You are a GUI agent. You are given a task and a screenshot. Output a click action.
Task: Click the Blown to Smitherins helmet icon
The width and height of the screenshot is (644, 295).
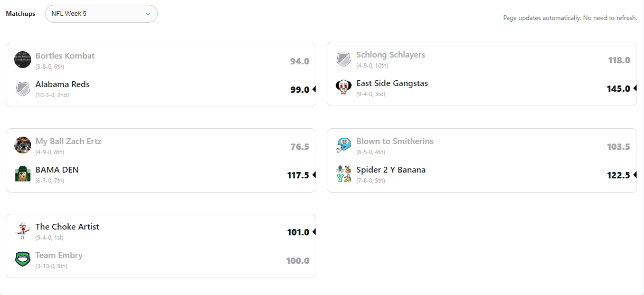344,145
